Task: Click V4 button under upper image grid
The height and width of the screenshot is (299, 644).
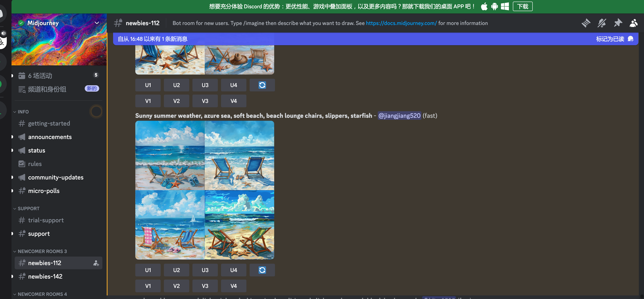Action: pyautogui.click(x=234, y=101)
